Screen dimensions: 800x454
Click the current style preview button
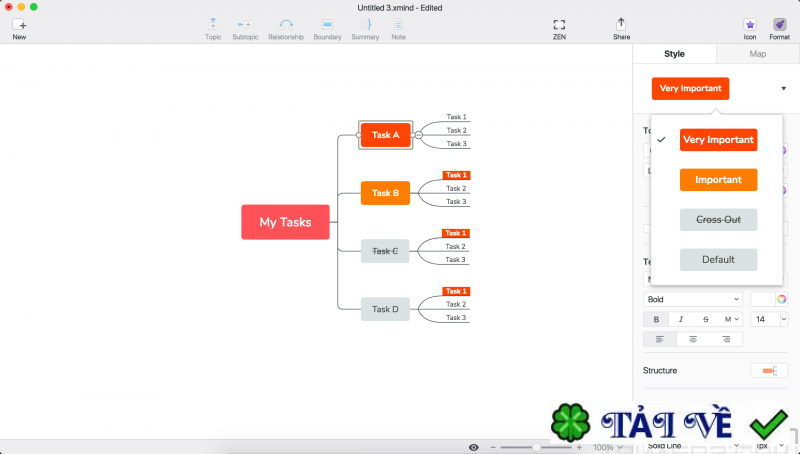point(690,88)
